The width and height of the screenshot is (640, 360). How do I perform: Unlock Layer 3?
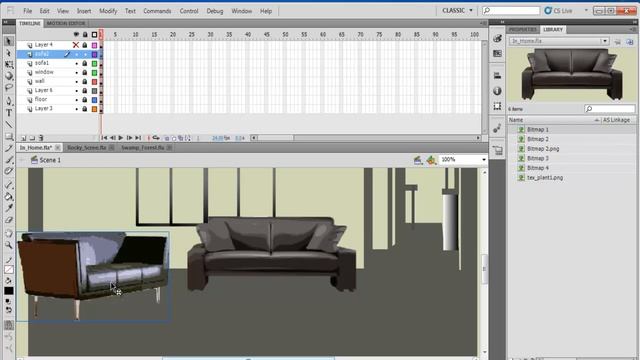[x=85, y=109]
